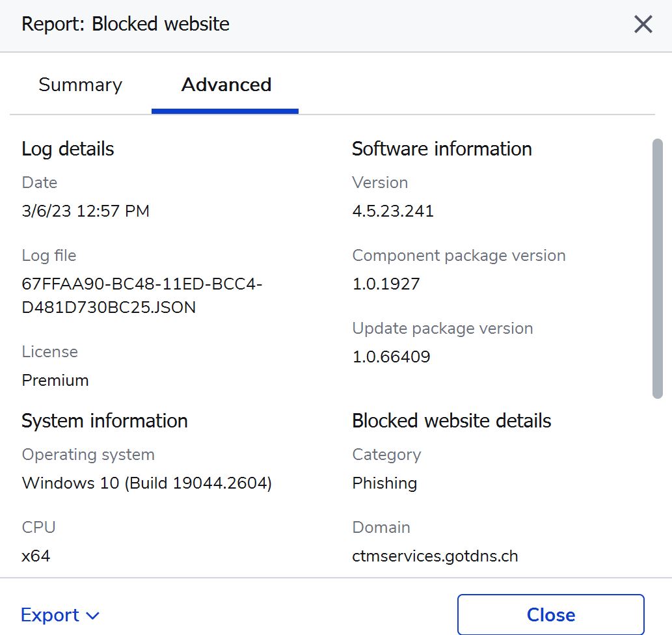
Task: Close the report dialog with the X icon
Action: [643, 25]
